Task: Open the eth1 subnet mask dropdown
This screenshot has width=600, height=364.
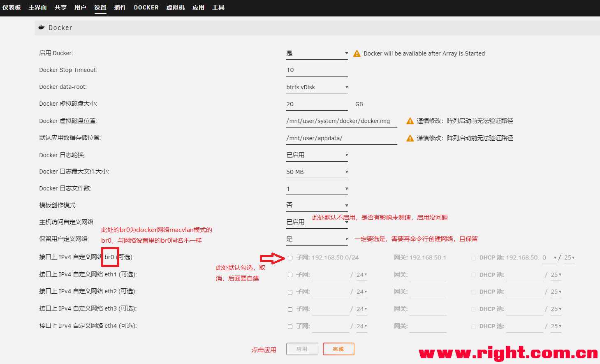Action: coord(361,275)
